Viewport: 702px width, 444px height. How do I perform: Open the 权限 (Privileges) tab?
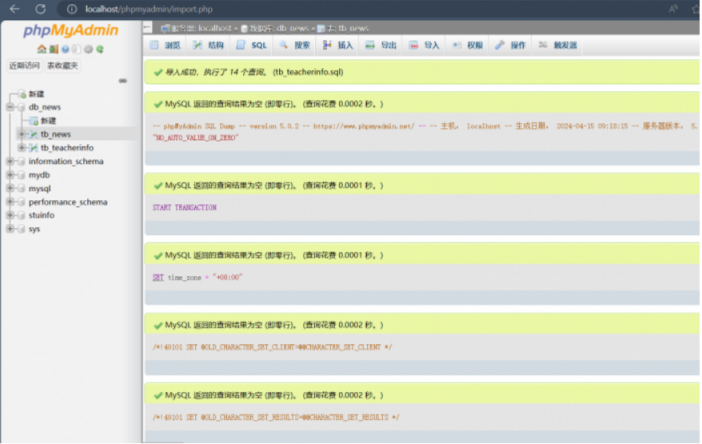(x=467, y=45)
